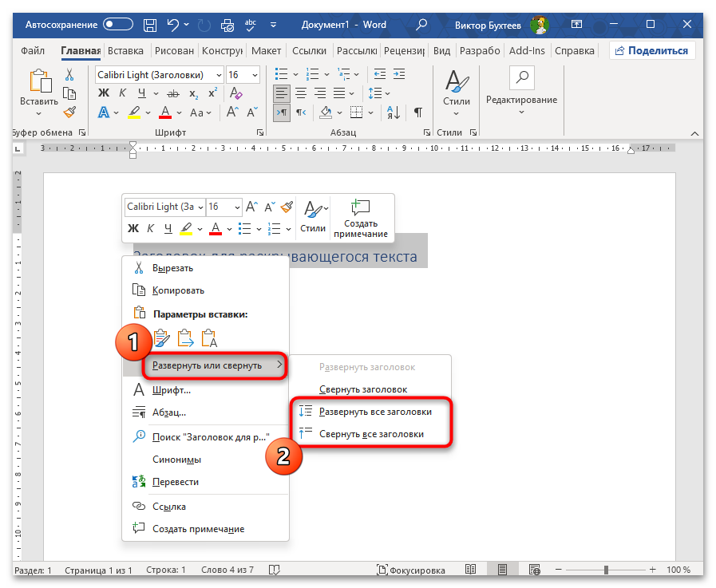Choose Свернуть все заголовки from submenu
Image resolution: width=716 pixels, height=588 pixels.
(x=371, y=434)
